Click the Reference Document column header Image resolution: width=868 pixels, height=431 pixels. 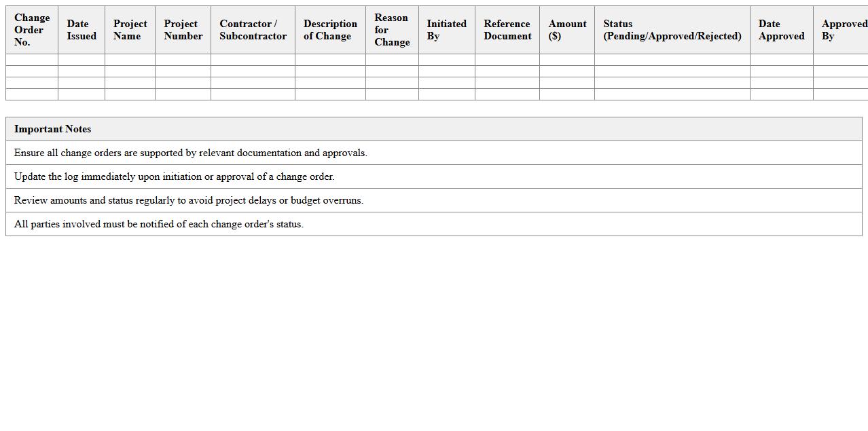coord(507,30)
